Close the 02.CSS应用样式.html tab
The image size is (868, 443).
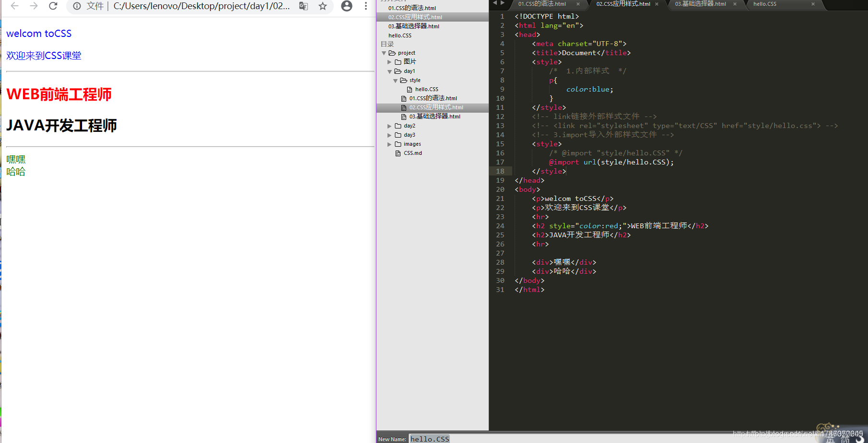(x=657, y=4)
